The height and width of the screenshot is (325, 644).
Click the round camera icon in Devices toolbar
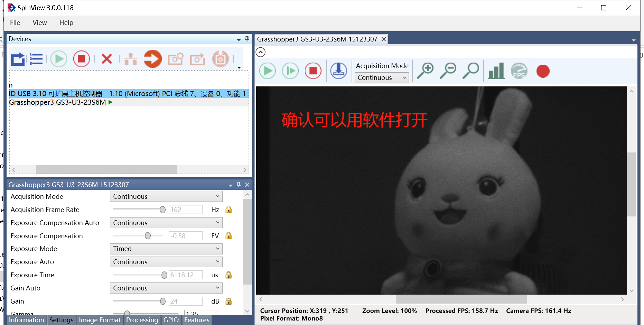click(x=221, y=59)
